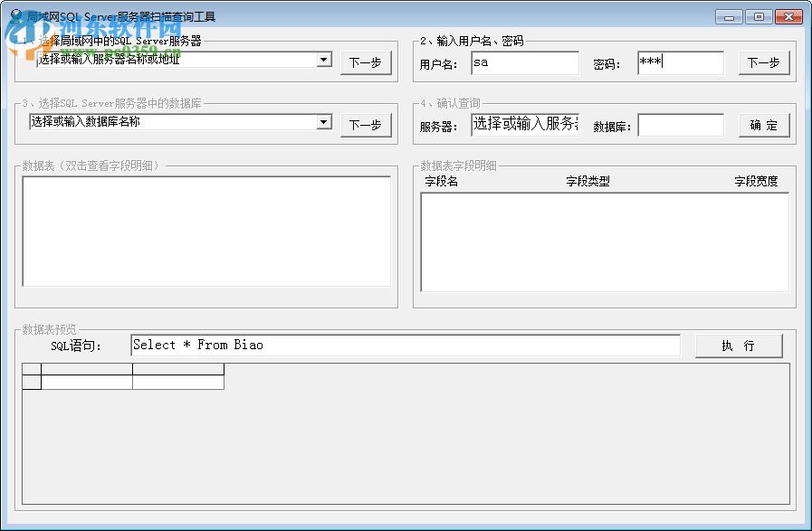Click the empty 数据库 input in step 4
The height and width of the screenshot is (531, 812).
(681, 125)
